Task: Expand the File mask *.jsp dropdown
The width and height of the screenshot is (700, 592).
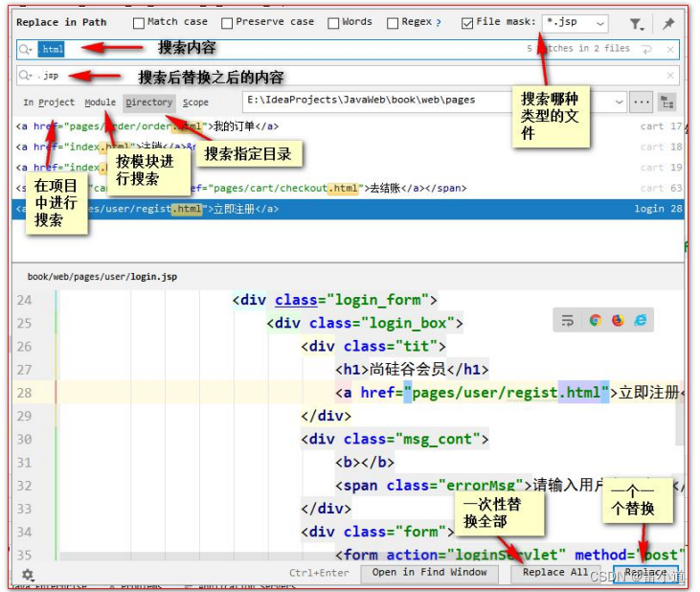Action: point(600,23)
